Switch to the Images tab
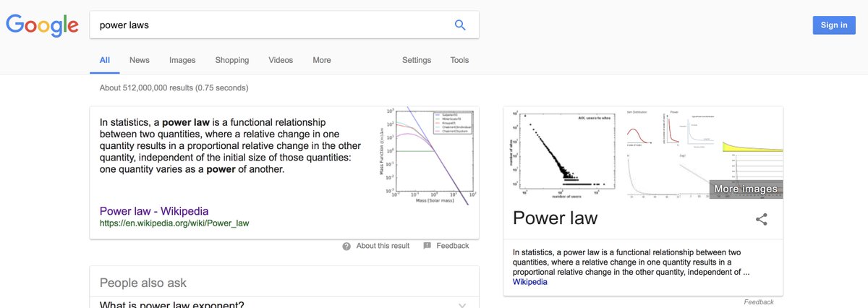Image resolution: width=868 pixels, height=308 pixels. tap(182, 60)
